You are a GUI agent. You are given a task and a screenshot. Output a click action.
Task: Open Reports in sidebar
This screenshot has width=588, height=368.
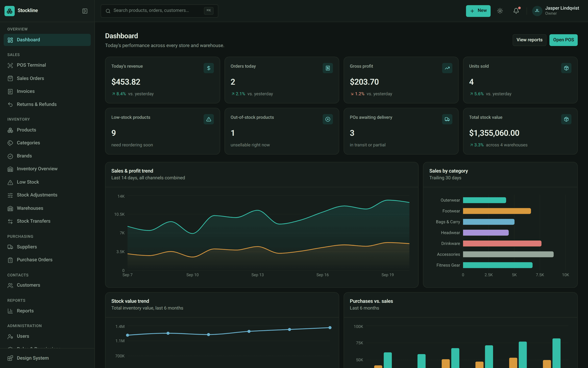click(47, 311)
